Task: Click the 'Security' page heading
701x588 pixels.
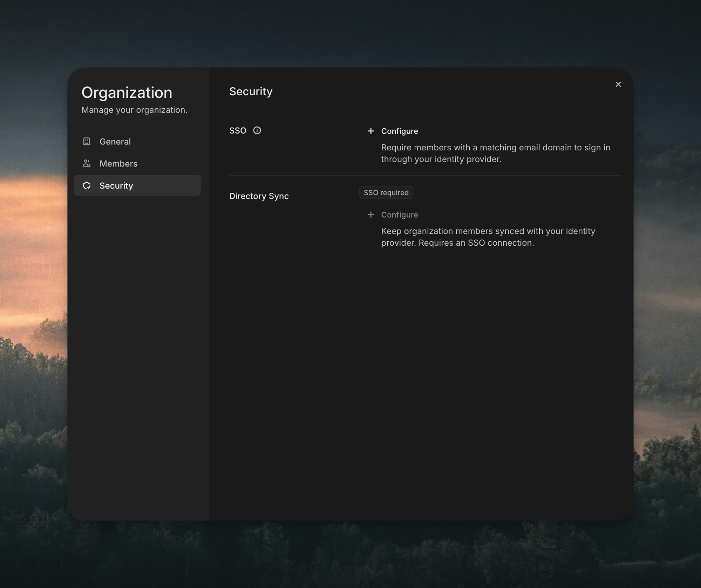Action: [x=251, y=91]
